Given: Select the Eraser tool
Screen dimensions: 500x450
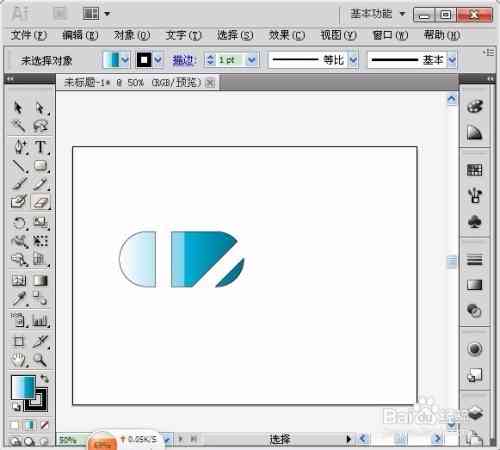Looking at the screenshot, I should pyautogui.click(x=40, y=202).
